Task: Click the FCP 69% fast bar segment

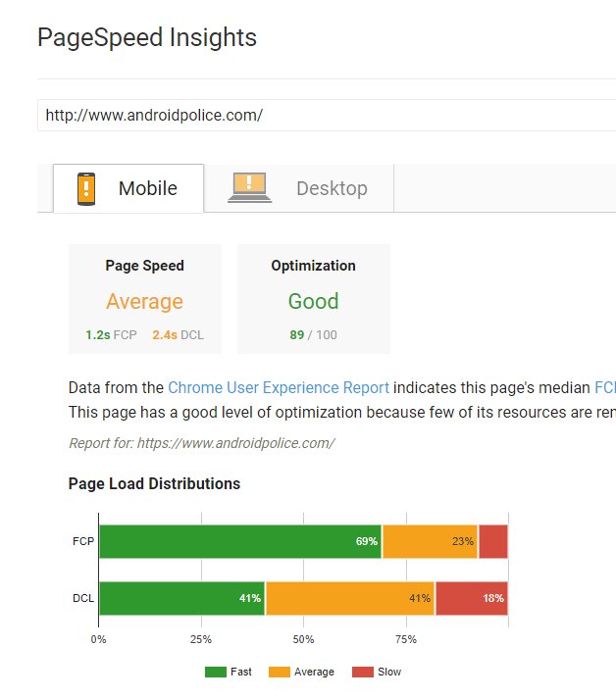Action: [x=239, y=541]
